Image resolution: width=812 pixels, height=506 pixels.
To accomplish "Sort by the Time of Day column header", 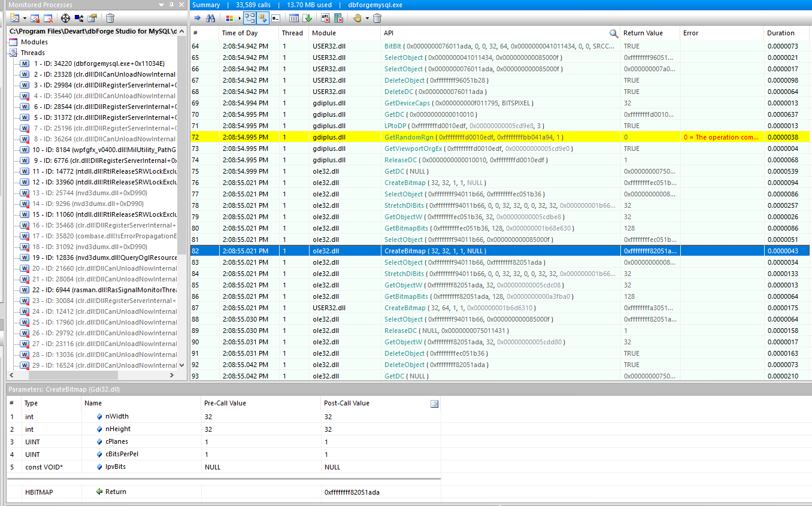I will point(249,33).
